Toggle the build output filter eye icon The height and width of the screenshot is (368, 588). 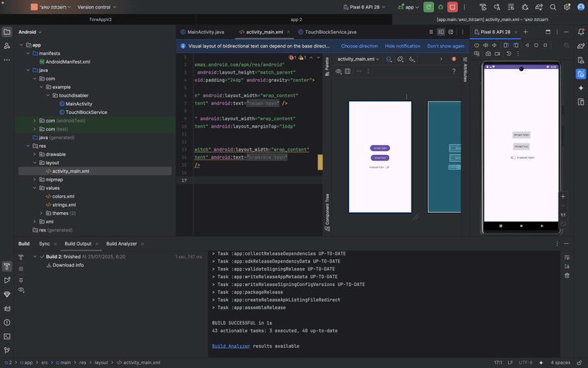click(x=21, y=290)
